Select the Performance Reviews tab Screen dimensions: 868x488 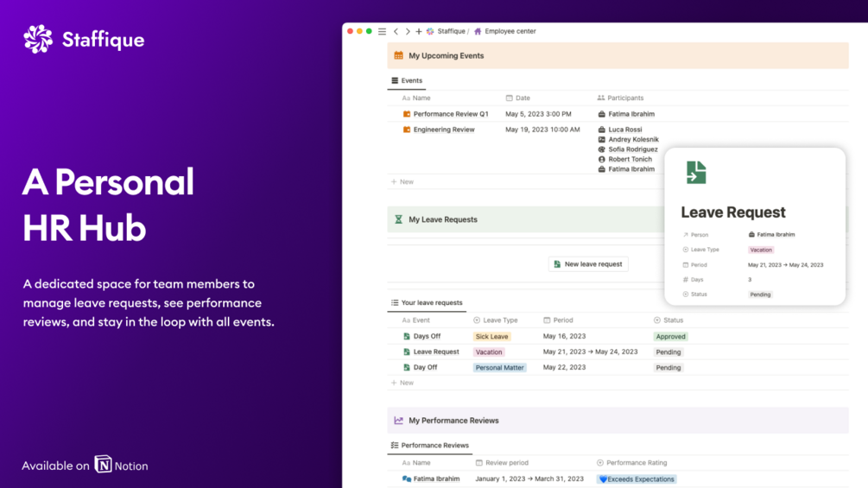click(x=429, y=446)
